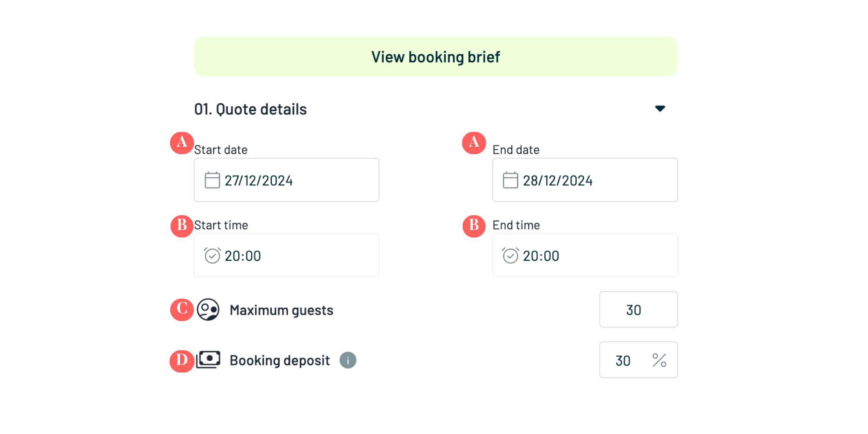Select the Start time value 20:00
The image size is (868, 434).
tap(243, 256)
